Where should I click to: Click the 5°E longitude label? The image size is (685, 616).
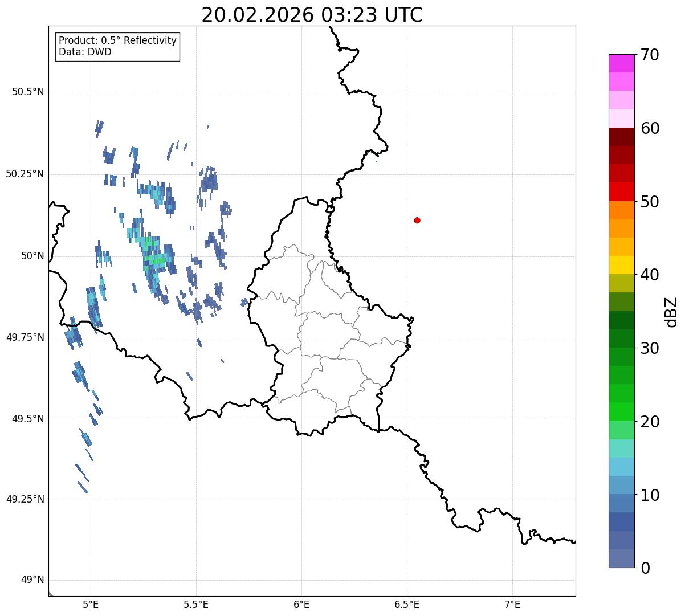click(x=91, y=604)
